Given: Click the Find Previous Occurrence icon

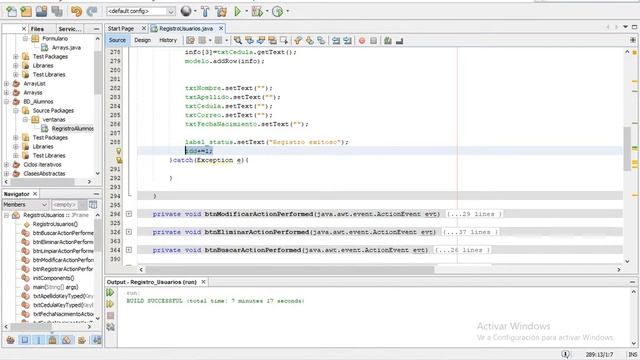Looking at the screenshot, I should (249, 40).
